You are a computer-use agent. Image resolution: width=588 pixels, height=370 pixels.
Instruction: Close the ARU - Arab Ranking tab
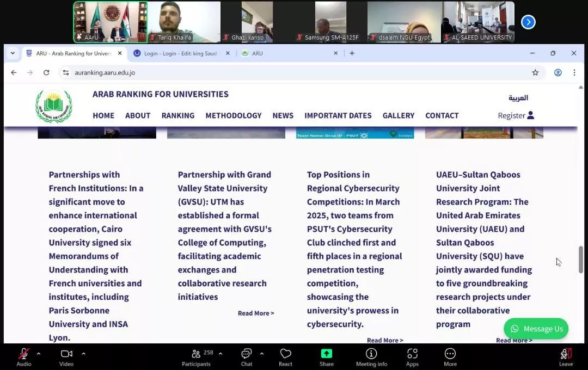pos(120,53)
